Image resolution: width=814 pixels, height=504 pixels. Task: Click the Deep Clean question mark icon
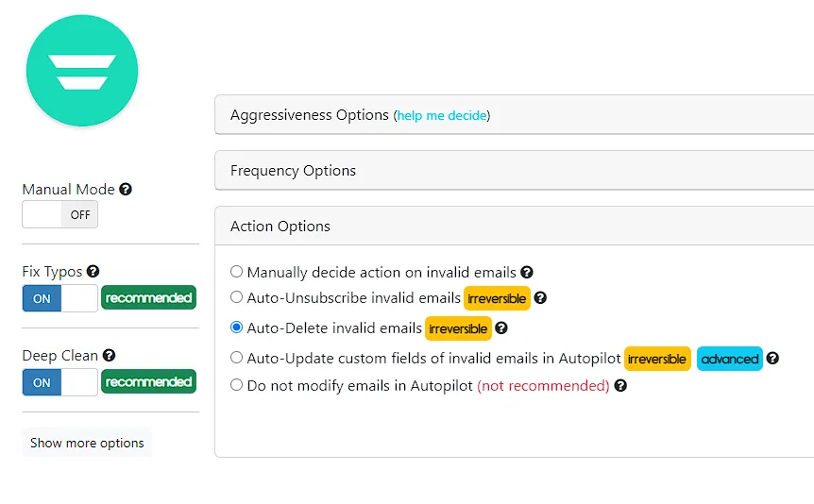[x=109, y=355]
